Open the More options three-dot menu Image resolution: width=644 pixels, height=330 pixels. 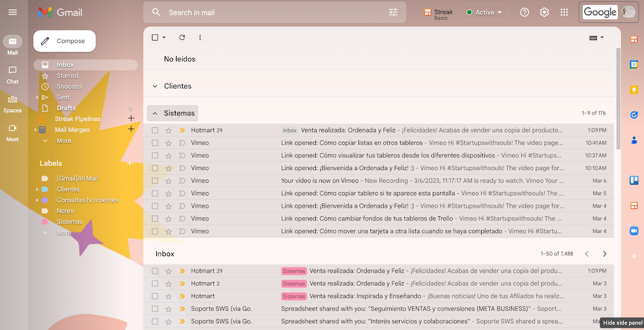coord(200,38)
